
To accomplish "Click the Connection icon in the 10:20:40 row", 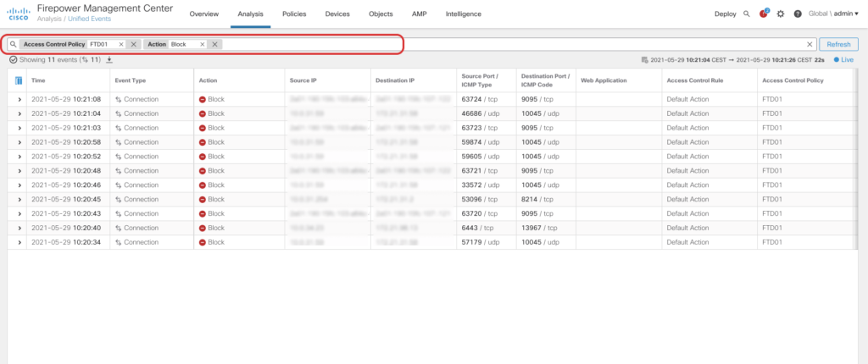I will (x=118, y=228).
